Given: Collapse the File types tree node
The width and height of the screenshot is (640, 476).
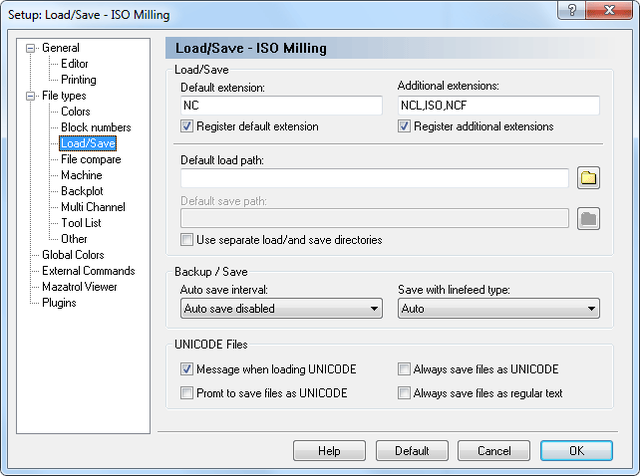Looking at the screenshot, I should coord(30,96).
